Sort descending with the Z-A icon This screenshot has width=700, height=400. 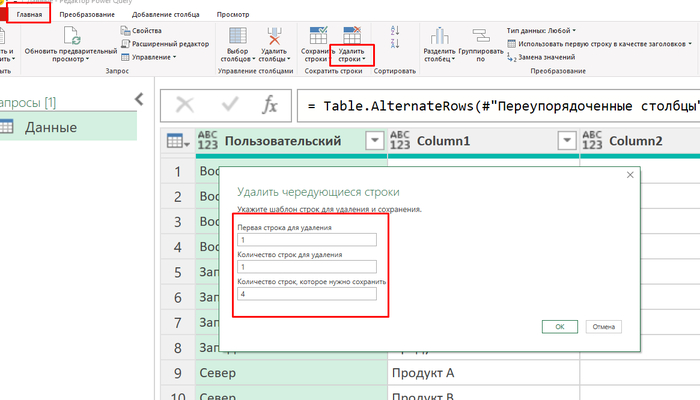pos(395,43)
